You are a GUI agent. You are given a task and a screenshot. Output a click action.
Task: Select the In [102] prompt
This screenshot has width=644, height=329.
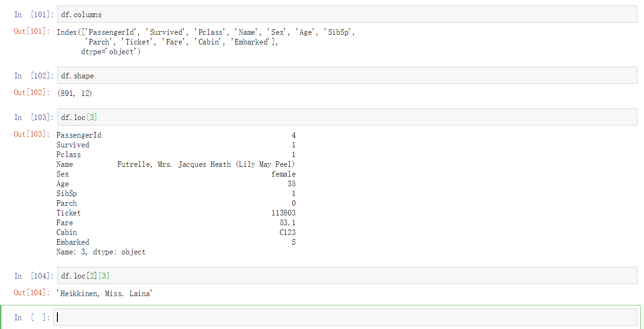click(34, 76)
